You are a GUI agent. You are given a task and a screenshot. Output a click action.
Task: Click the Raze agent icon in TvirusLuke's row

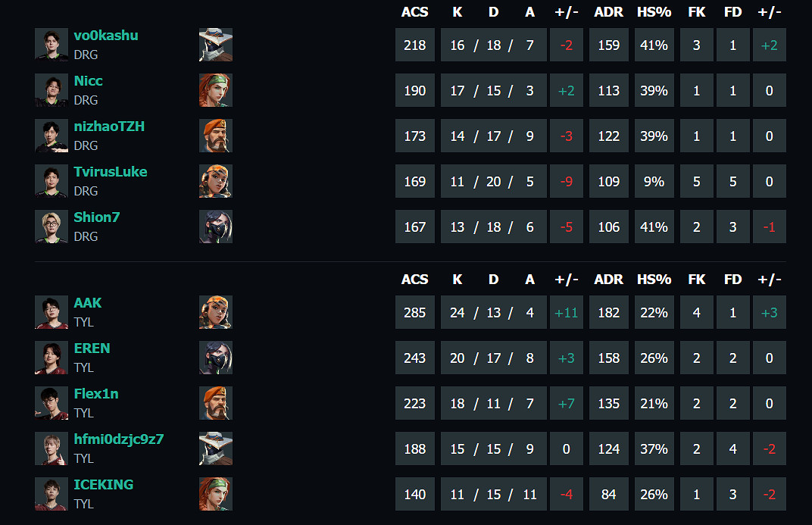(216, 181)
